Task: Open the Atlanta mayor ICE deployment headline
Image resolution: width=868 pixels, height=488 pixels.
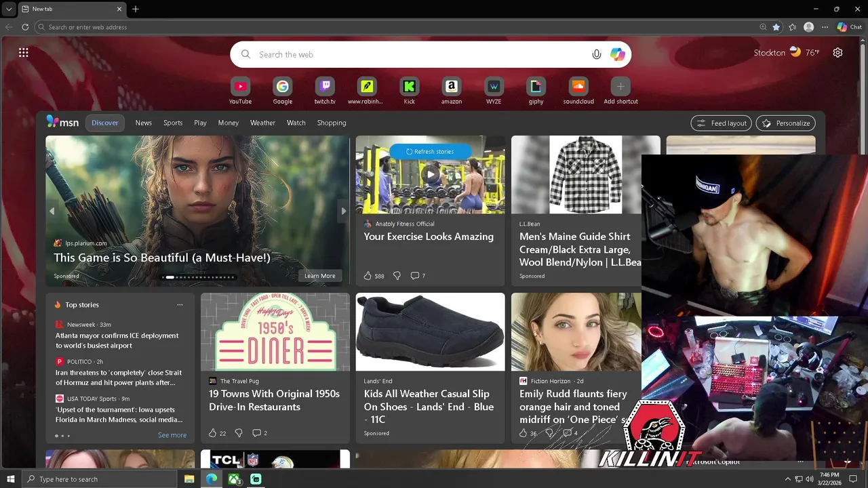Action: click(x=117, y=340)
